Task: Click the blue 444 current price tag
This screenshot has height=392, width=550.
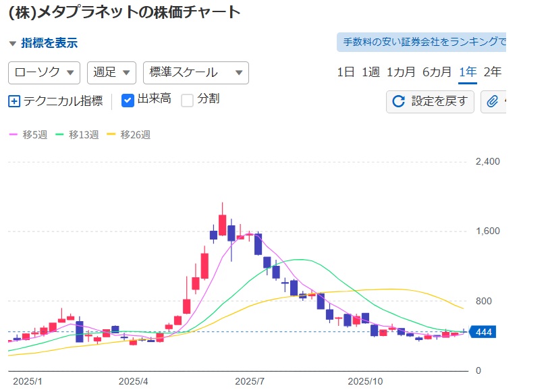Action: point(483,332)
